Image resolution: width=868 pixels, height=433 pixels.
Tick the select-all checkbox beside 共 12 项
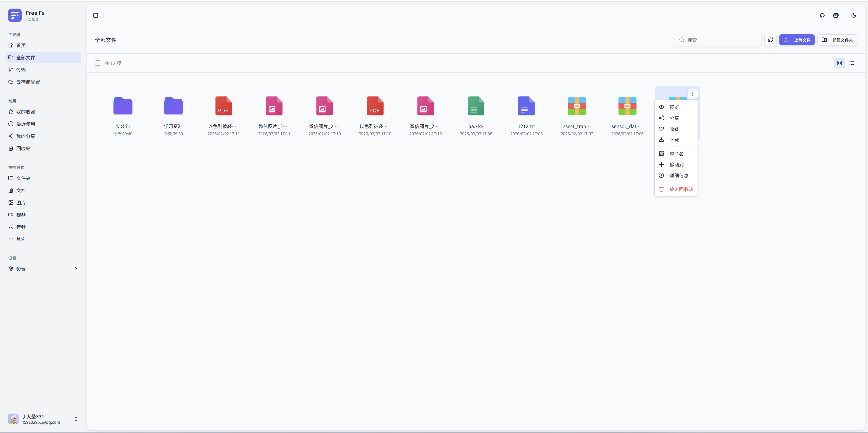98,63
